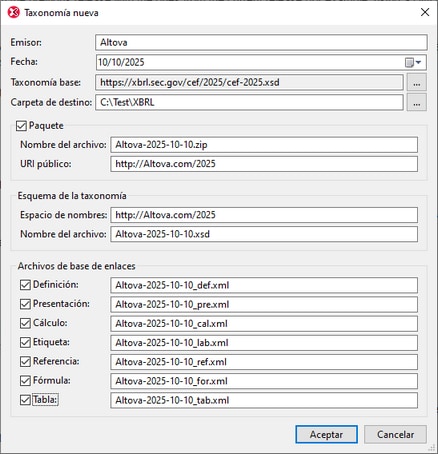The width and height of the screenshot is (438, 454).
Task: Edit the schema xsd file name field
Action: click(264, 234)
